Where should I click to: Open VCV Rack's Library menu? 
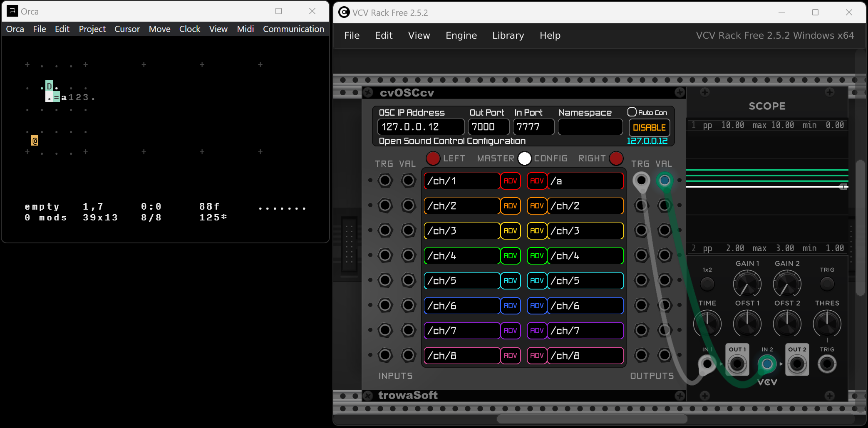tap(508, 35)
